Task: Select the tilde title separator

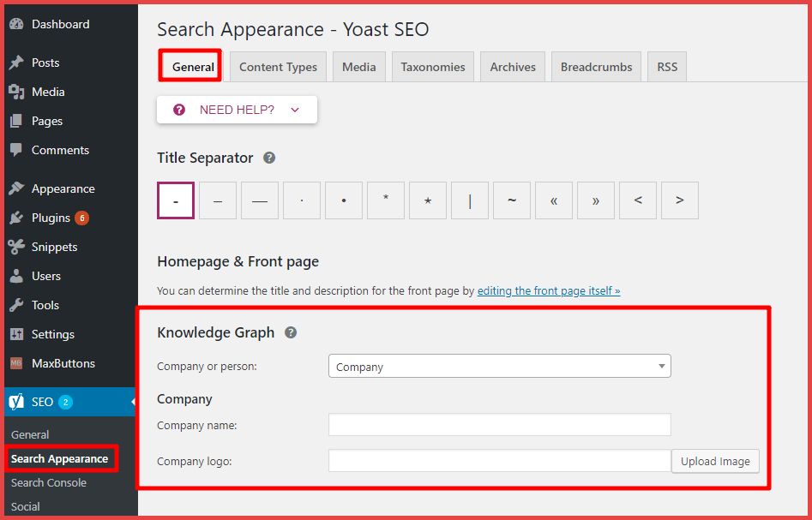Action: 512,200
